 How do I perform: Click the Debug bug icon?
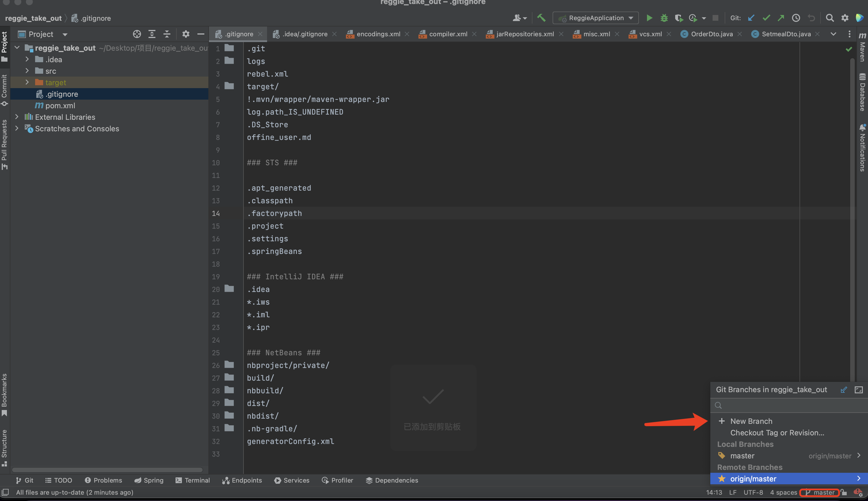[x=664, y=18]
